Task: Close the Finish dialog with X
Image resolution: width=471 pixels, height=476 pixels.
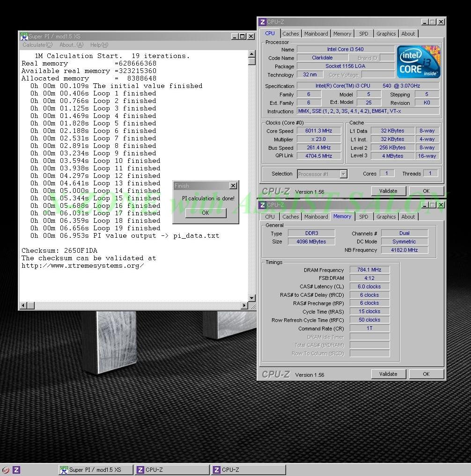Action: tap(233, 185)
